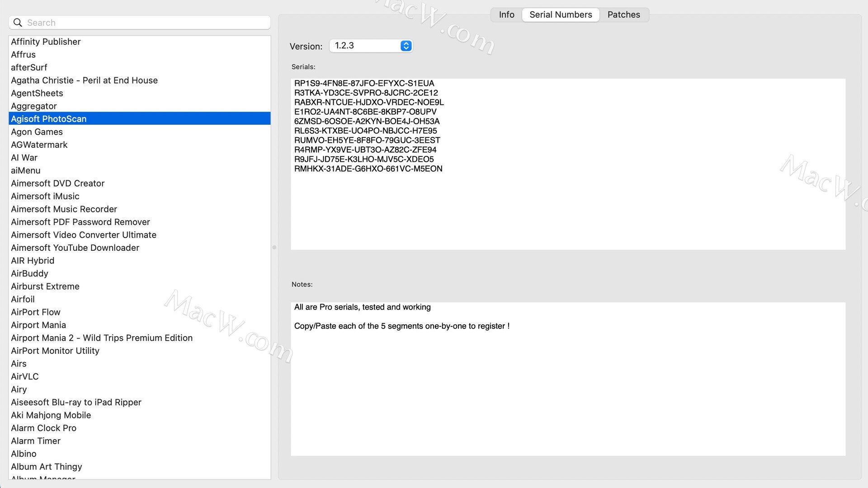This screenshot has width=868, height=488.
Task: Select Aggregator in the list
Action: click(140, 106)
